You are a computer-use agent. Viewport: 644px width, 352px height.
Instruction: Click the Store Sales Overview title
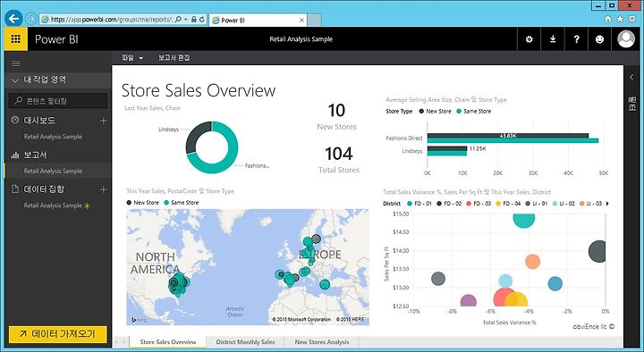point(199,90)
